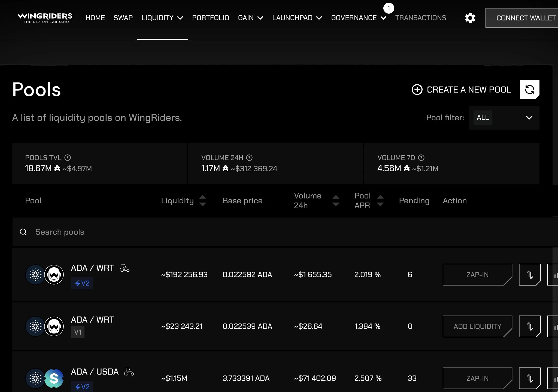Click the refresh pools icon button
The width and height of the screenshot is (558, 392).
[x=529, y=90]
